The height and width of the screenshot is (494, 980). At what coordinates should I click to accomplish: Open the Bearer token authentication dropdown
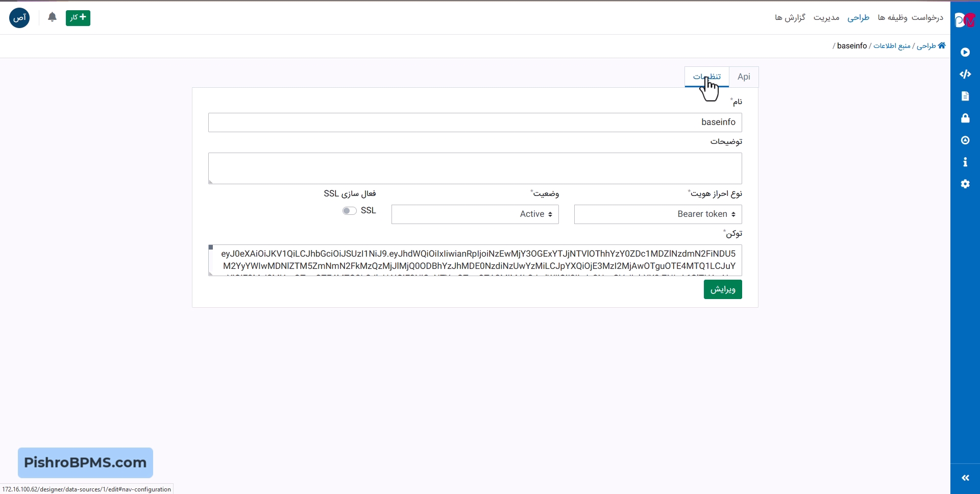[x=657, y=214]
